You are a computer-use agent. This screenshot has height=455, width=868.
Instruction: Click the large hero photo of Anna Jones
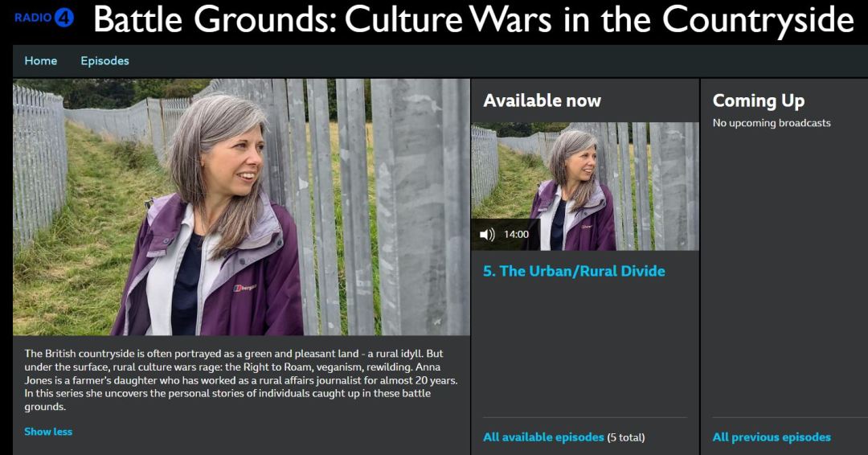tap(241, 207)
